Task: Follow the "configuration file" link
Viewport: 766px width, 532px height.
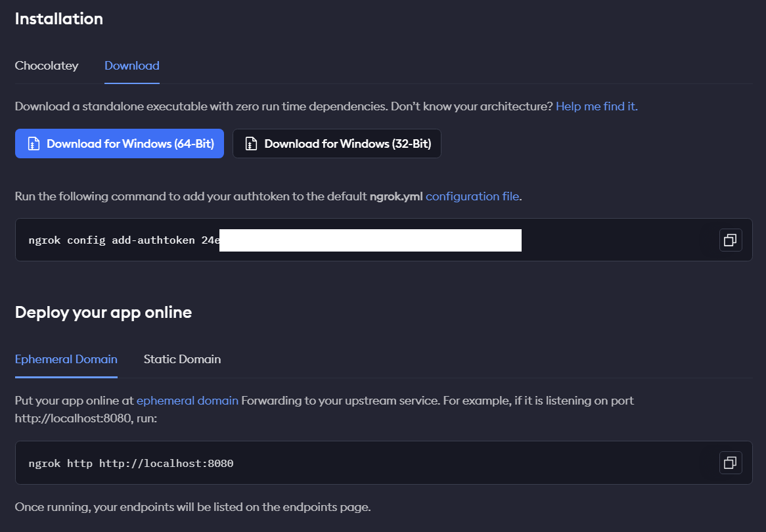Action: pos(472,196)
